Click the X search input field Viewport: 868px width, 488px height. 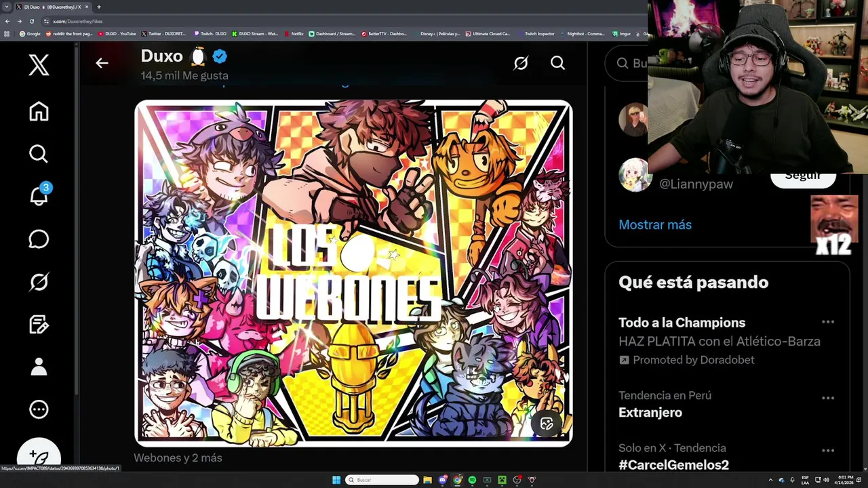tap(627, 63)
